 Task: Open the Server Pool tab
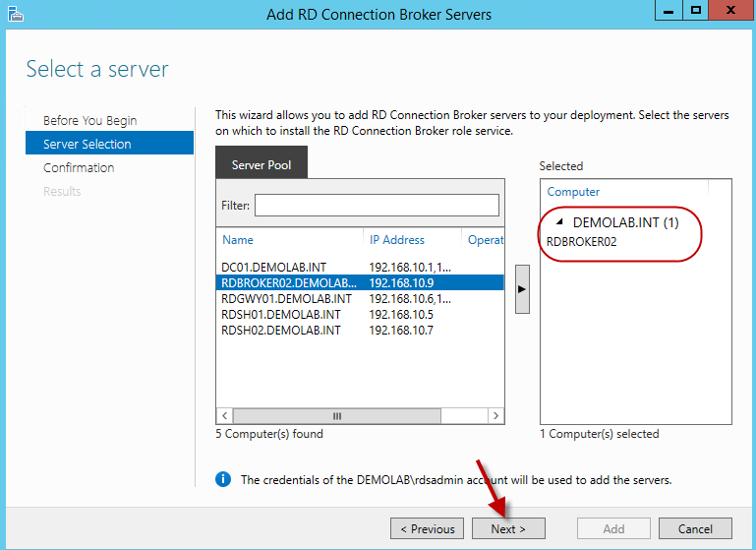click(262, 164)
